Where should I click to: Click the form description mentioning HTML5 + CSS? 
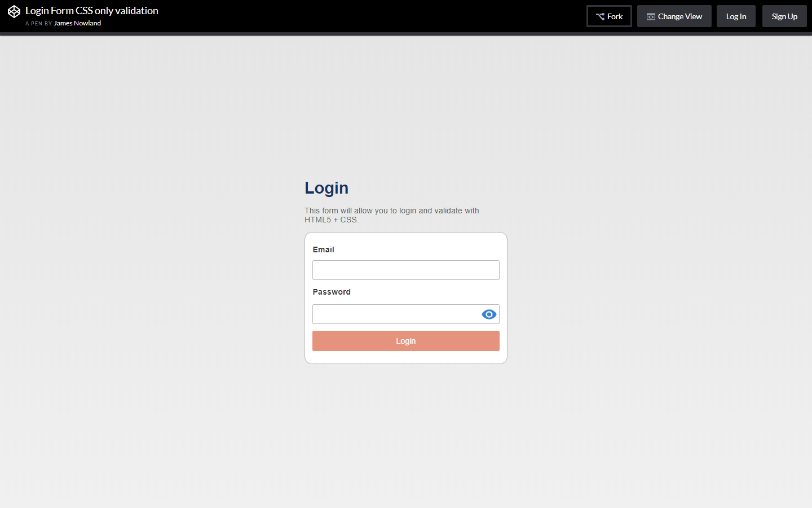point(392,215)
